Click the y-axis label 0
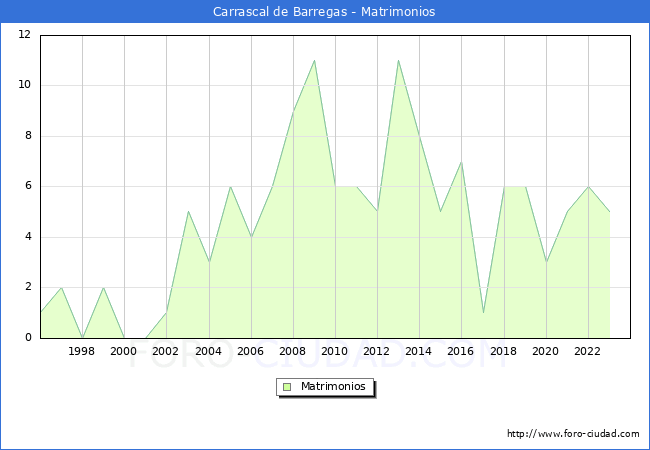This screenshot has width=650, height=450. [28, 337]
